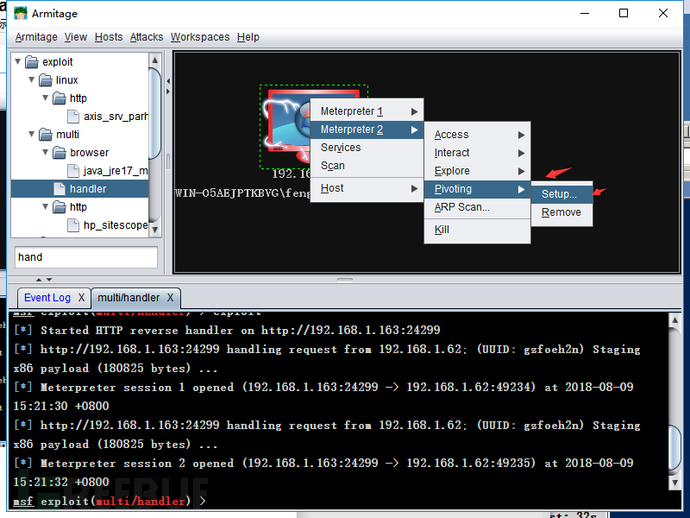Open the Workspaces menu
Image resolution: width=690 pixels, height=518 pixels.
(x=200, y=37)
